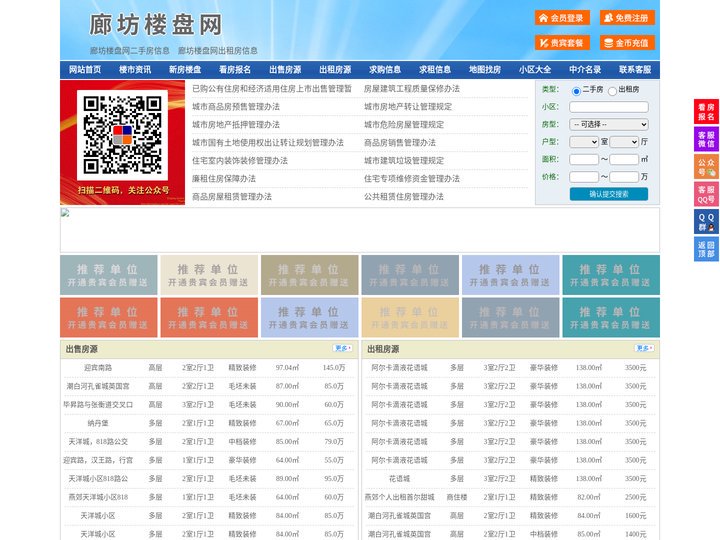The image size is (720, 540).
Task: Click the 公众号 floating sidebar icon
Action: 706,167
